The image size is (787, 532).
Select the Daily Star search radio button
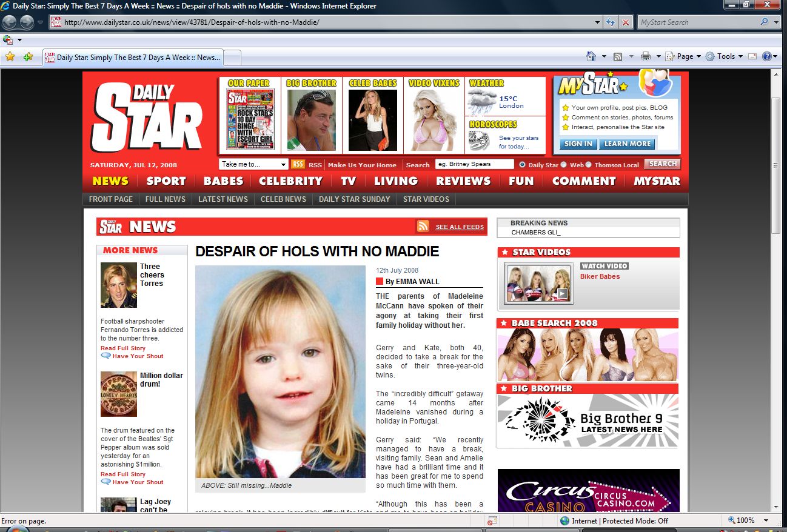coord(522,164)
